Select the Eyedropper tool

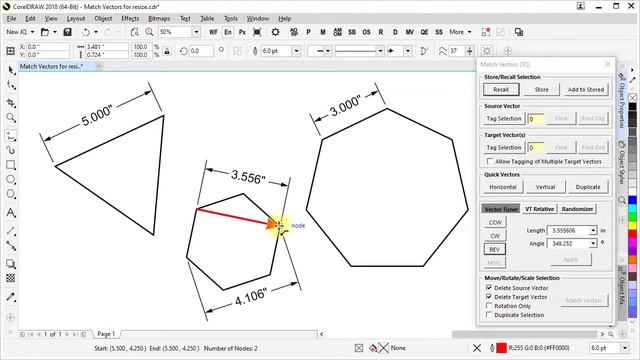(x=11, y=297)
